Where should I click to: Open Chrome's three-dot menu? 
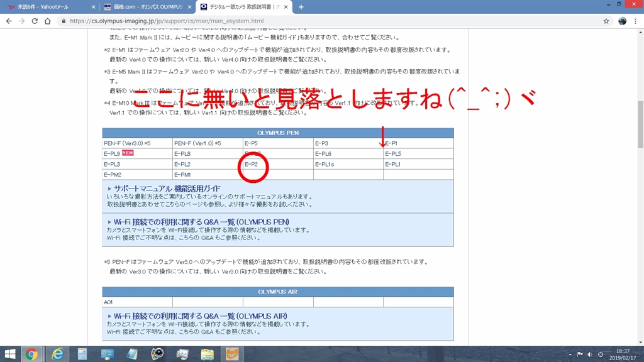click(635, 21)
